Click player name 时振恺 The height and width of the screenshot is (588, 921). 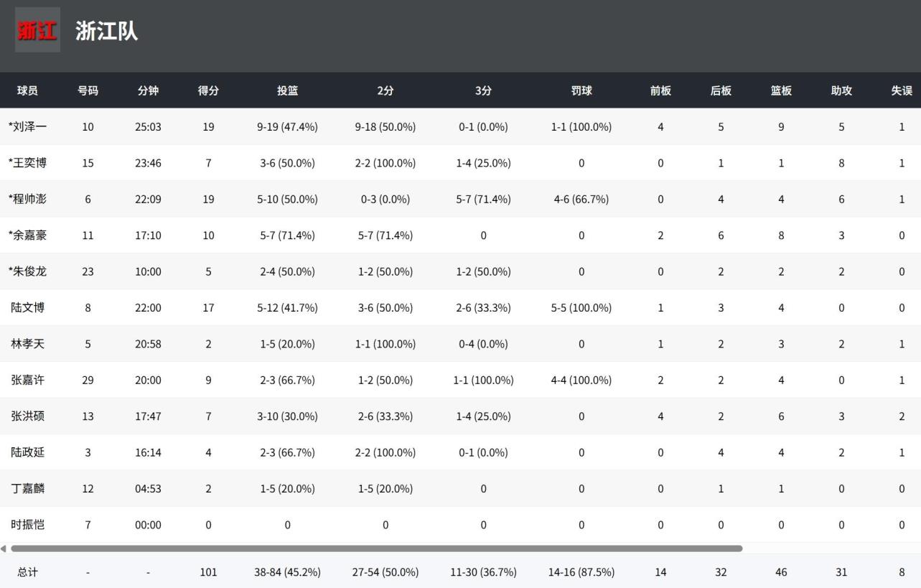(x=28, y=525)
